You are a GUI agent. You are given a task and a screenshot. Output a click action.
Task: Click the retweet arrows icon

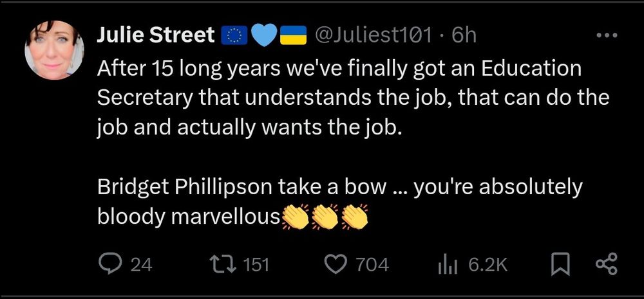[223, 264]
